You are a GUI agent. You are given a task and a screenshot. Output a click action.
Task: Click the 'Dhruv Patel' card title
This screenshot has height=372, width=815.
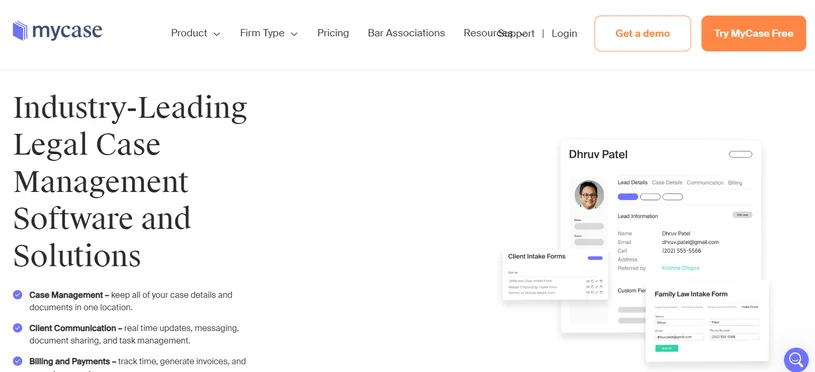[598, 154]
